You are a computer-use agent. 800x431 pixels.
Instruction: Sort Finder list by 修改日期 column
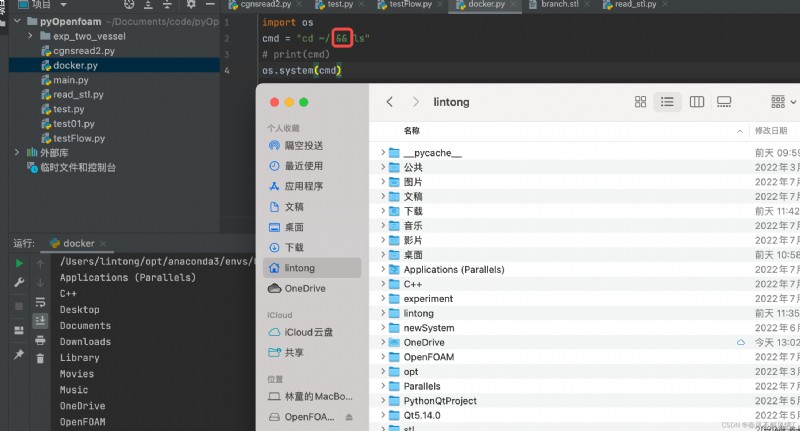coord(771,131)
